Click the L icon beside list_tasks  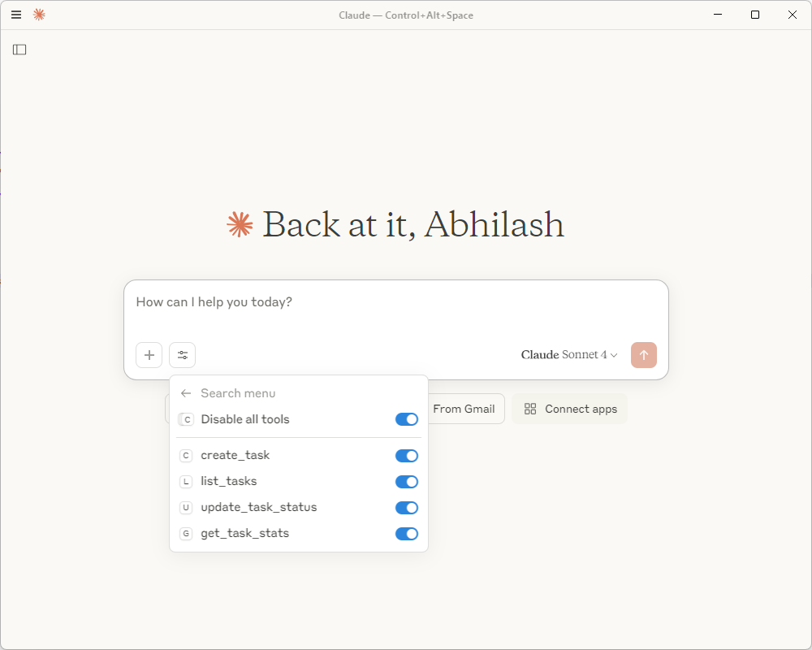pyautogui.click(x=186, y=482)
